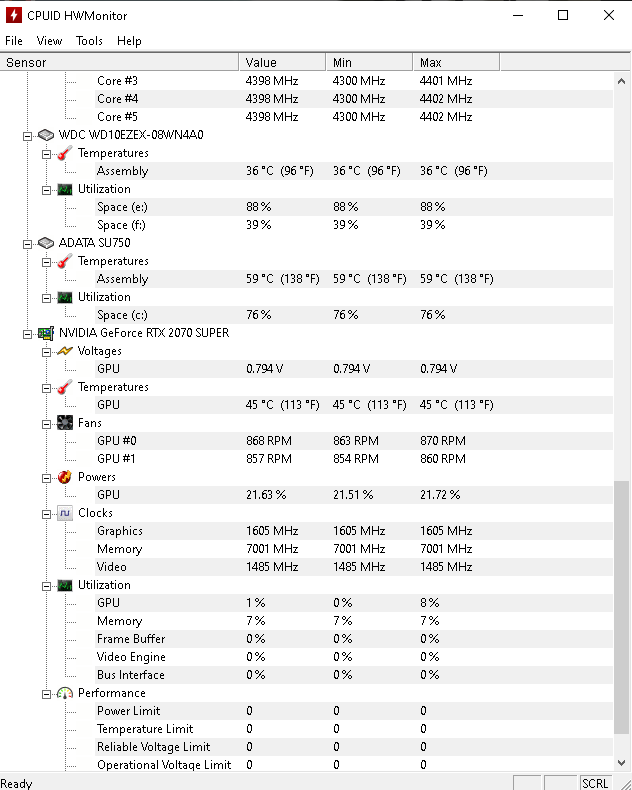The image size is (632, 790).
Task: Click the Clocks waveform icon
Action: [x=64, y=513]
